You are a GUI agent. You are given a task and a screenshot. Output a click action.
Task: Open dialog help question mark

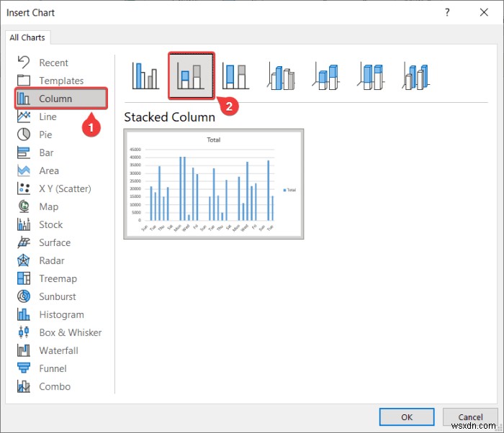[x=447, y=12]
